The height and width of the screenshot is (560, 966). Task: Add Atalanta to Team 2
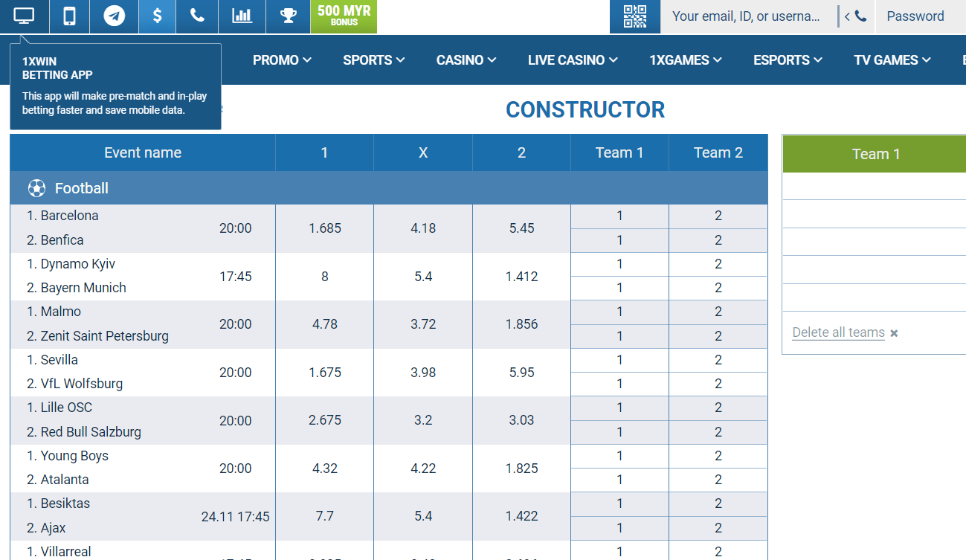pos(718,480)
